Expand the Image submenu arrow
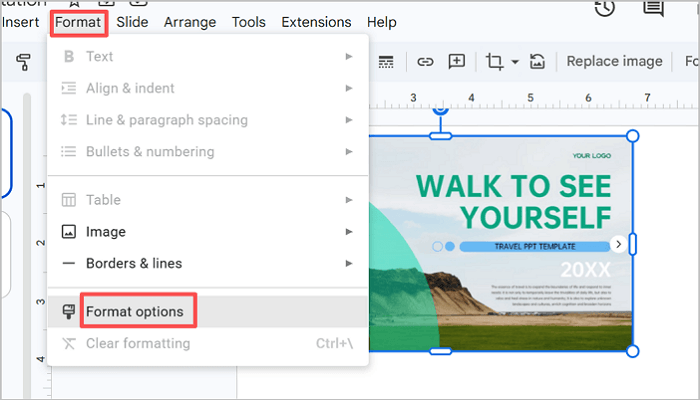Screen dimensions: 700x400 [349, 232]
